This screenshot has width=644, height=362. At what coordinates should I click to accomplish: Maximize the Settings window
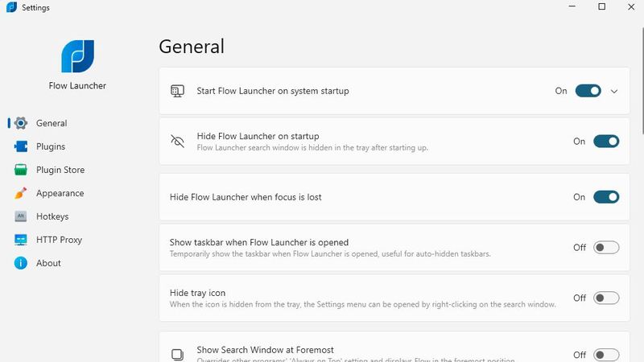point(601,6)
